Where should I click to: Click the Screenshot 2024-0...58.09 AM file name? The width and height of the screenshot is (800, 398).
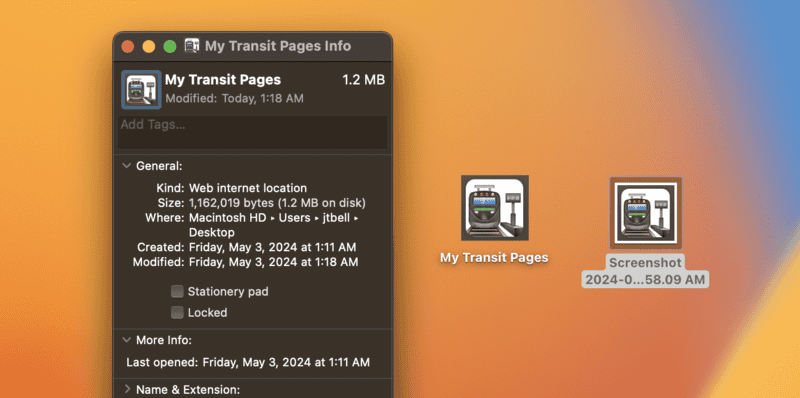pyautogui.click(x=645, y=271)
